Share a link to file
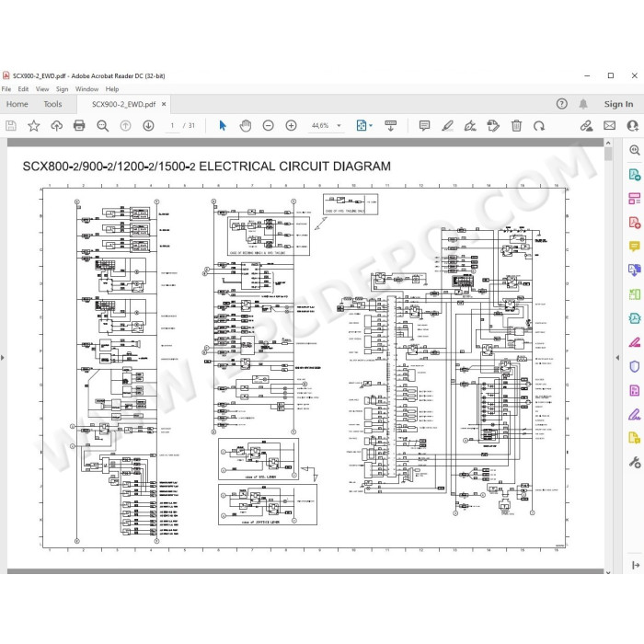644x644 pixels. pyautogui.click(x=587, y=126)
